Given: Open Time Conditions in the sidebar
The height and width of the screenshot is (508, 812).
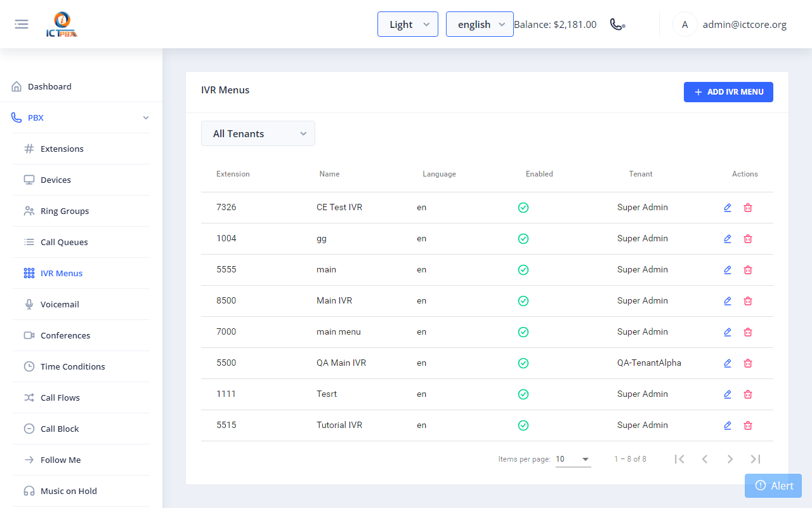Looking at the screenshot, I should (81, 366).
